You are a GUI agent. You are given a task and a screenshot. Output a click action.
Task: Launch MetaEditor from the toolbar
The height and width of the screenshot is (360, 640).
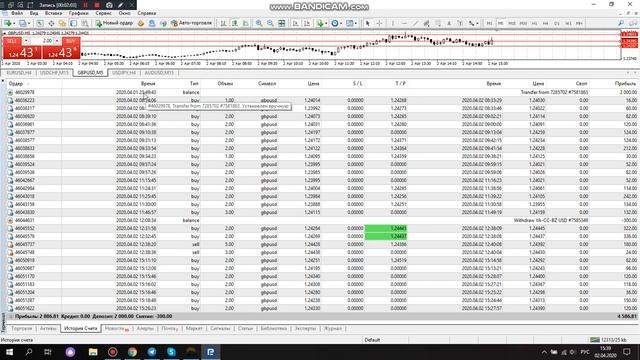140,23
